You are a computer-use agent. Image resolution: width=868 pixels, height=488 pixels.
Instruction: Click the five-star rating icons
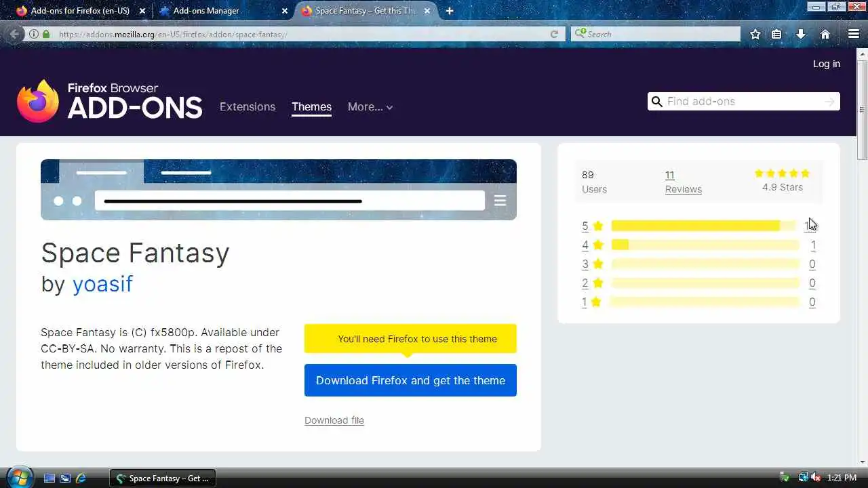coord(782,174)
